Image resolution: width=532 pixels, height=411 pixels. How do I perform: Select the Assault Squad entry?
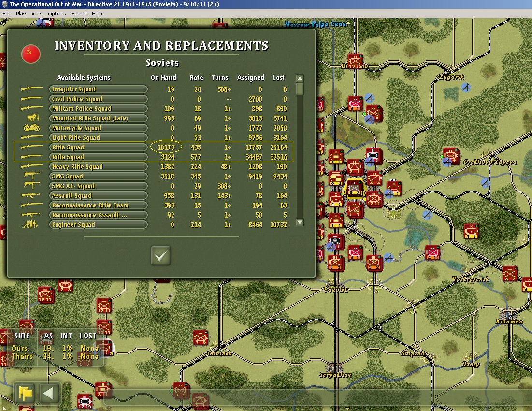click(x=99, y=195)
